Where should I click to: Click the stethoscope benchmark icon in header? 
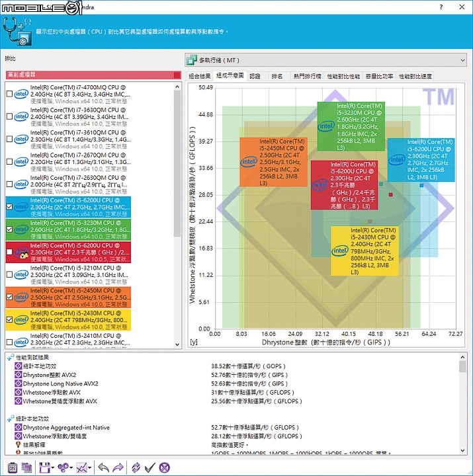coord(17,32)
